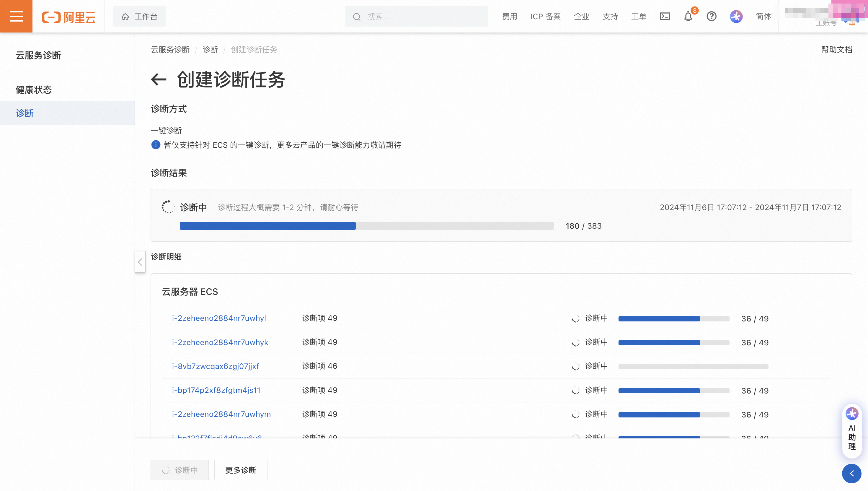Open the 企业 menu
Image resolution: width=868 pixels, height=491 pixels.
pyautogui.click(x=582, y=16)
